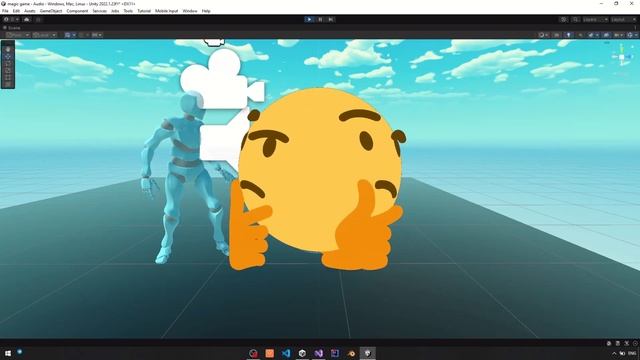Open the Pivot/Center handle position dropdown
The height and width of the screenshot is (360, 640).
pos(18,35)
